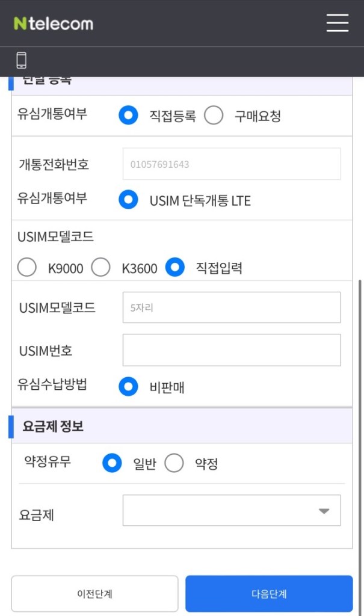Click the USIM모델코드 5자리 input field
The image size is (364, 616).
coord(232,307)
